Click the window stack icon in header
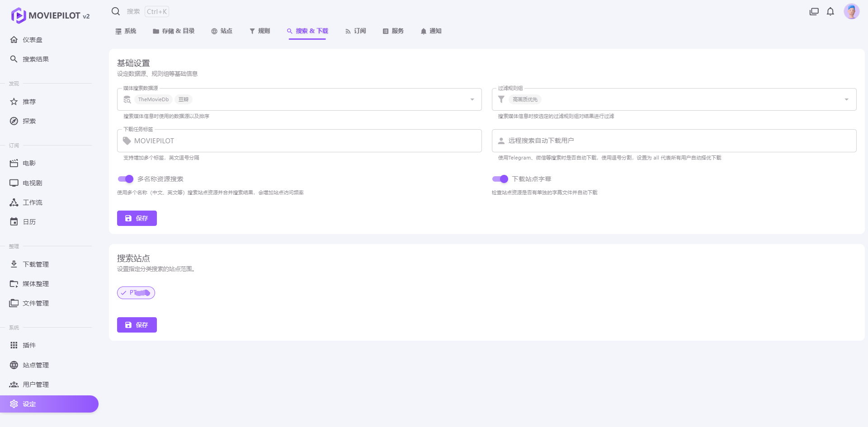The height and width of the screenshot is (427, 868). (814, 12)
